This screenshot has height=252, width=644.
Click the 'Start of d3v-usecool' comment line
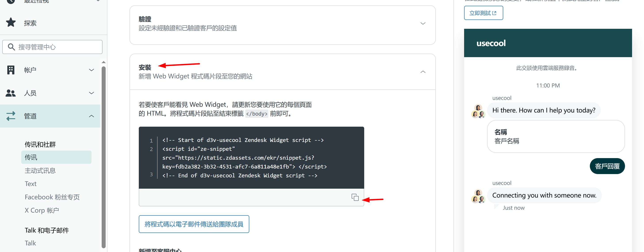(243, 140)
